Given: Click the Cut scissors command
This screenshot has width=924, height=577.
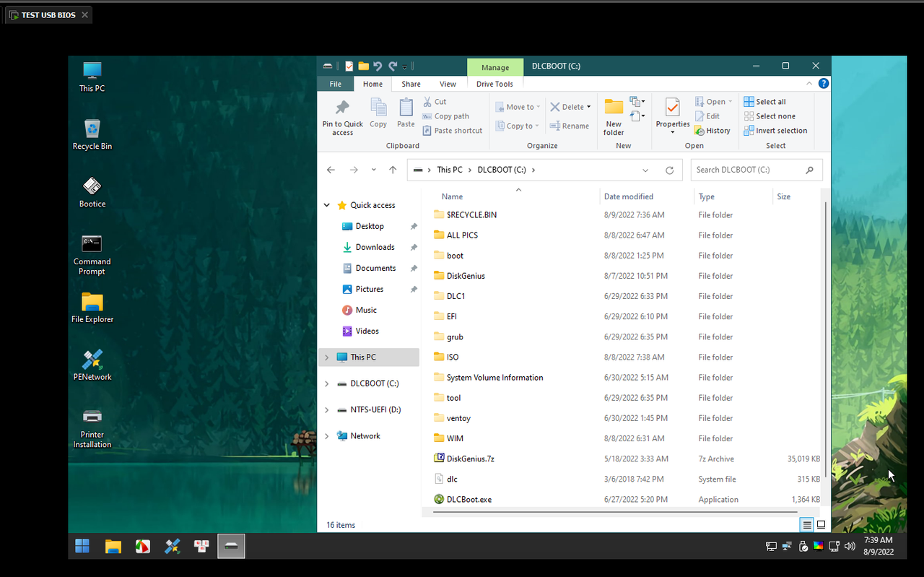Looking at the screenshot, I should (435, 102).
